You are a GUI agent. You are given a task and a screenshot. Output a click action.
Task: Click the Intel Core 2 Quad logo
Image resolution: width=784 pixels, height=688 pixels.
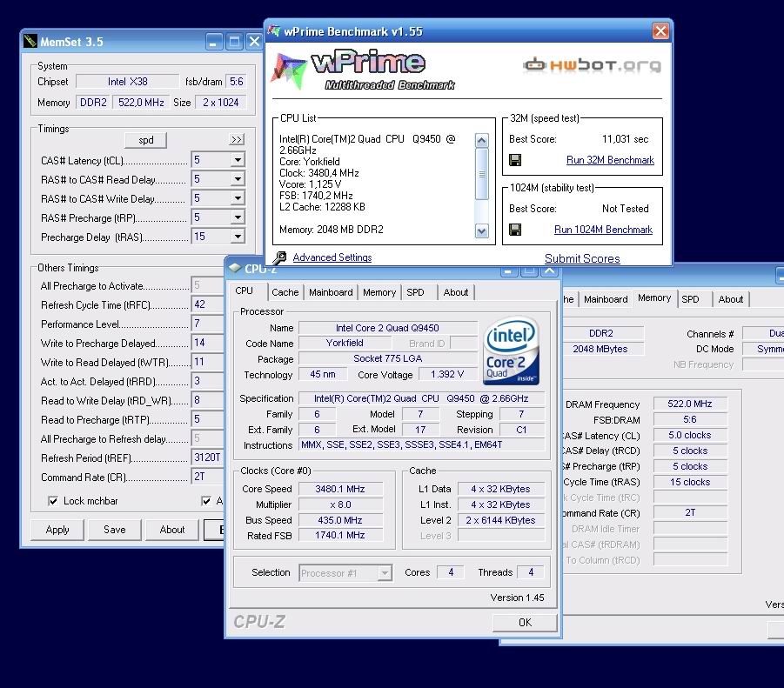(x=511, y=351)
